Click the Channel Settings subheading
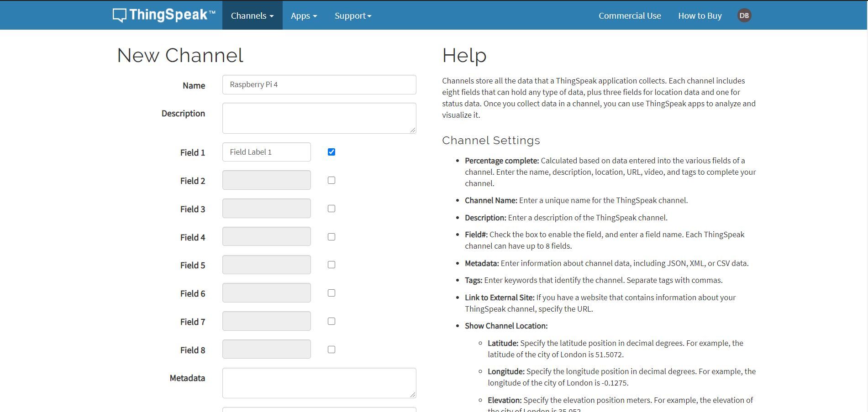Screen dimensions: 868x412 491,141
